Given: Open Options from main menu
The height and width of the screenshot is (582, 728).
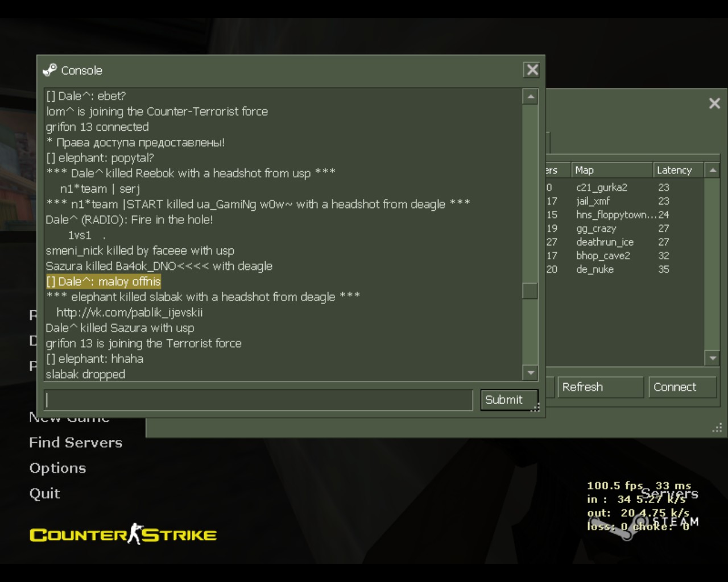Looking at the screenshot, I should [57, 468].
